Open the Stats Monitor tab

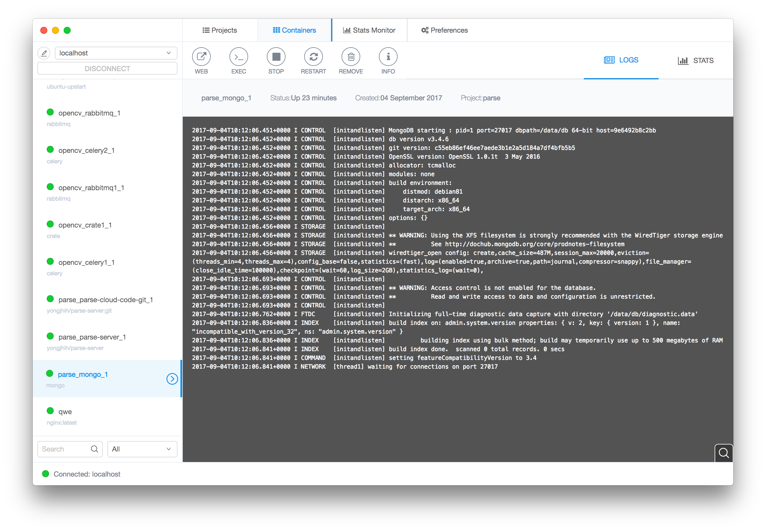(369, 30)
